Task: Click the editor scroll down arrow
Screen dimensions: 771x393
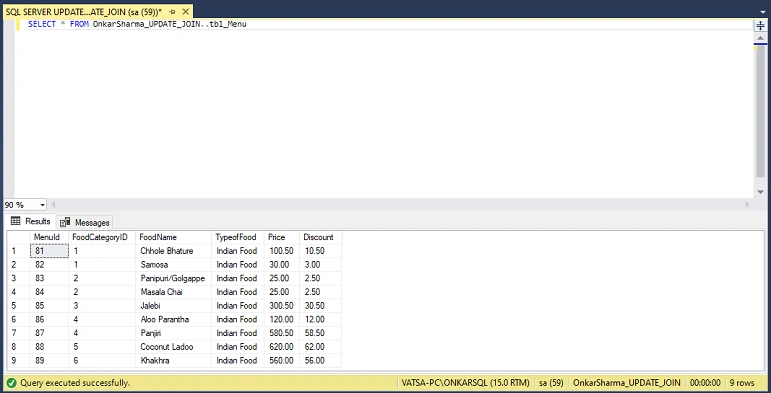Action: [x=760, y=192]
